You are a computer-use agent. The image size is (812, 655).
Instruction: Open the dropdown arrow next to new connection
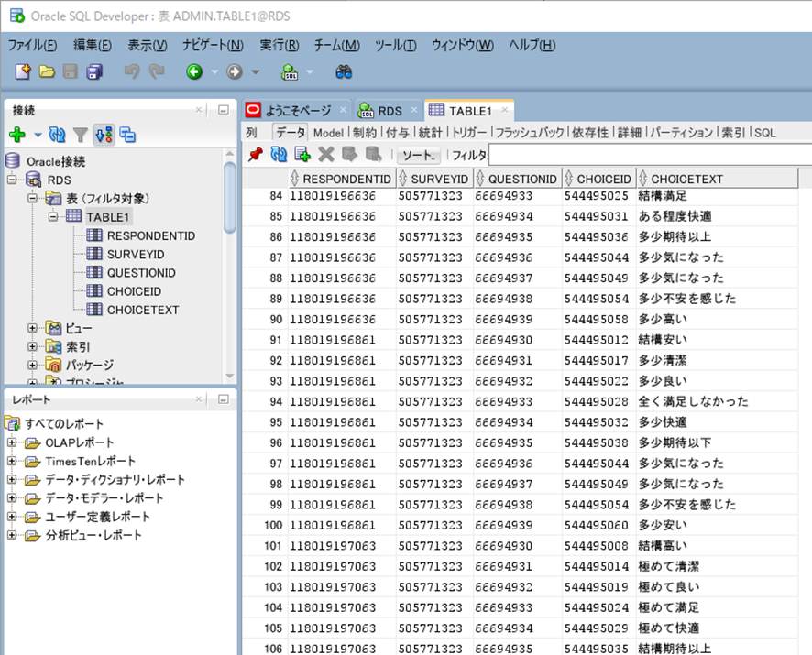[x=38, y=136]
